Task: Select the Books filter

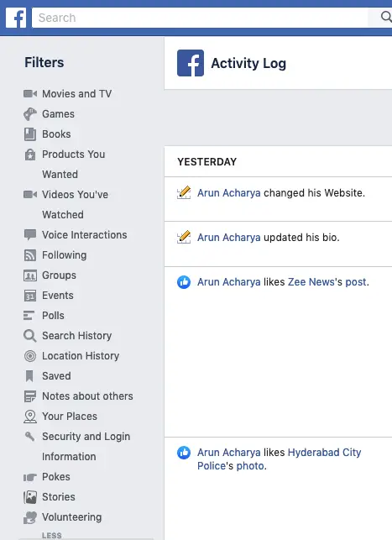Action: [x=56, y=134]
